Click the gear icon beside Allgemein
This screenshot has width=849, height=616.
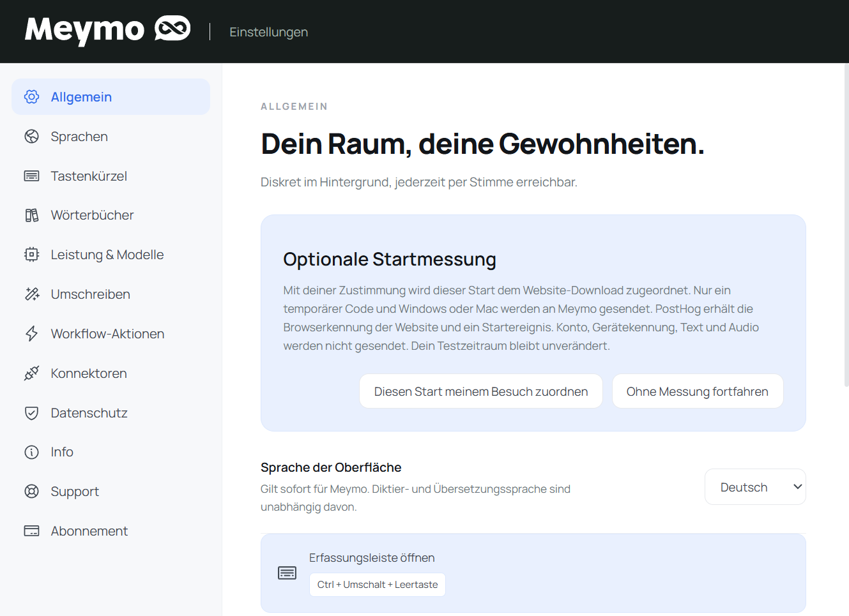[31, 97]
